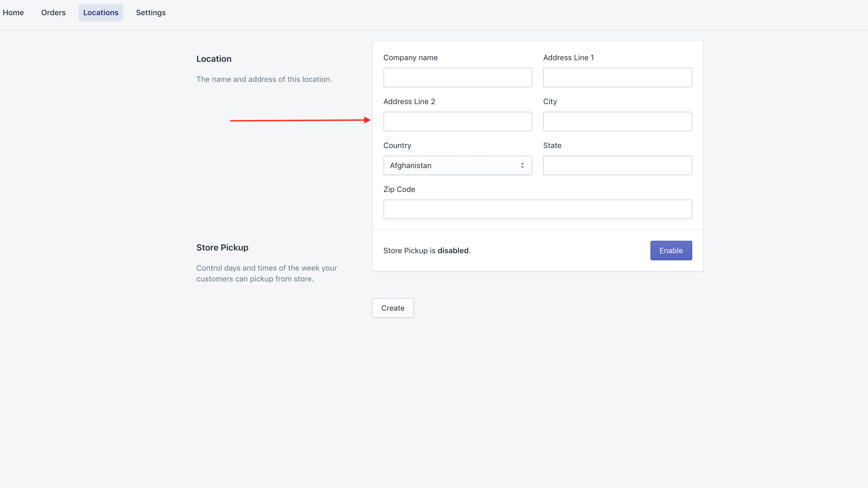Click the Zip Code input field

point(537,209)
